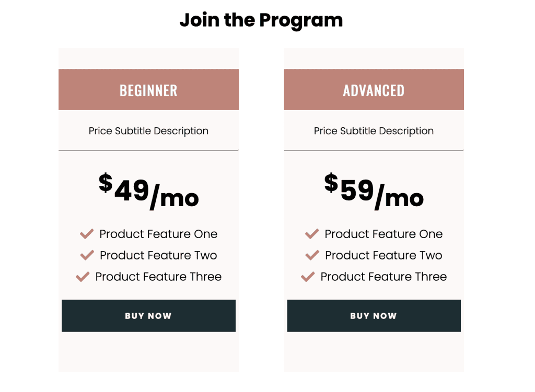
Task: Select the ADVANCED plan header banner
Action: 374,90
